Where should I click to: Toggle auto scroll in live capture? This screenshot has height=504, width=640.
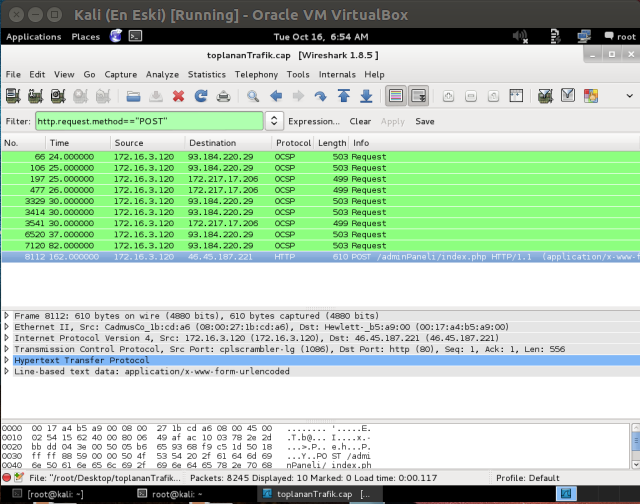click(418, 96)
